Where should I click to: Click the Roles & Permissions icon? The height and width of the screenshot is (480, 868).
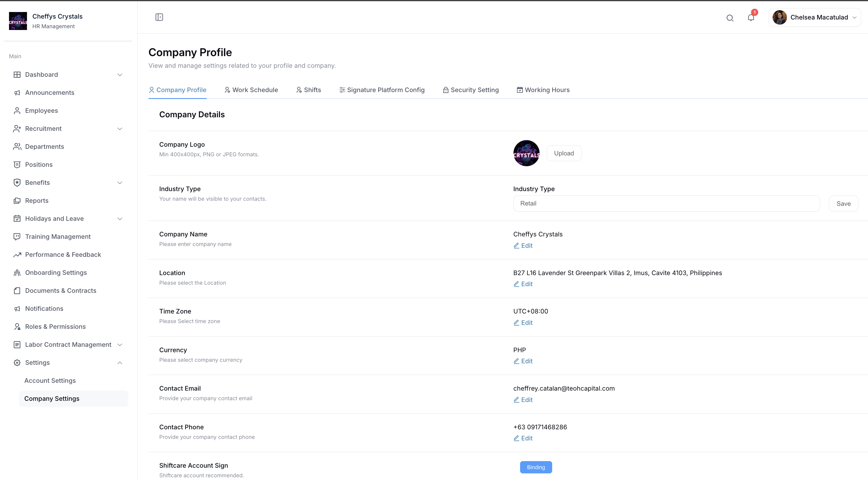tap(17, 327)
